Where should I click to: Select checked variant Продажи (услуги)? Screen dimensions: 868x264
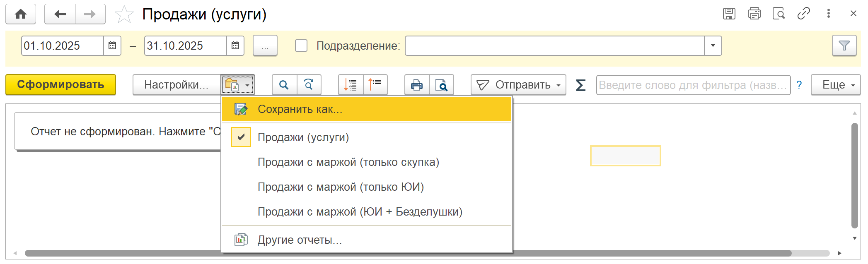(x=303, y=137)
